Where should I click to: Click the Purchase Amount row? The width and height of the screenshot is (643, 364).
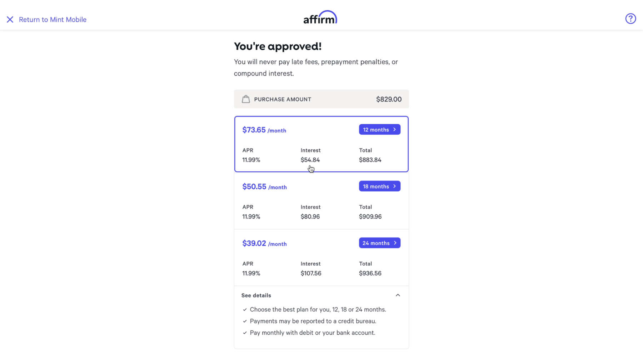coord(321,99)
